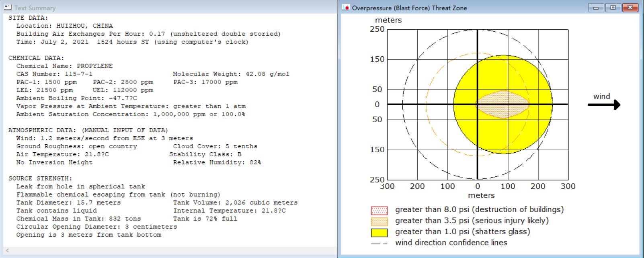Click the 'SOURCE STRENGTH:' heading
The width and height of the screenshot is (644, 258).
click(40, 178)
